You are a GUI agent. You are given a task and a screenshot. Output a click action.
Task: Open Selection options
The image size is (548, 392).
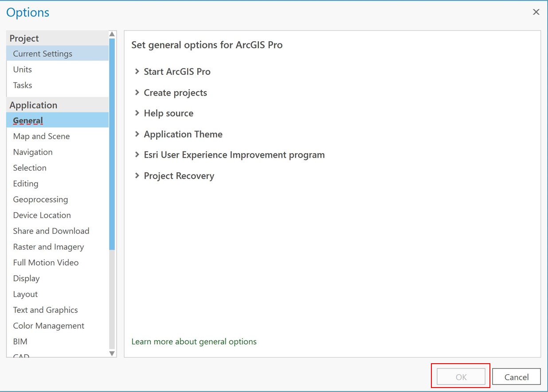pos(58,168)
